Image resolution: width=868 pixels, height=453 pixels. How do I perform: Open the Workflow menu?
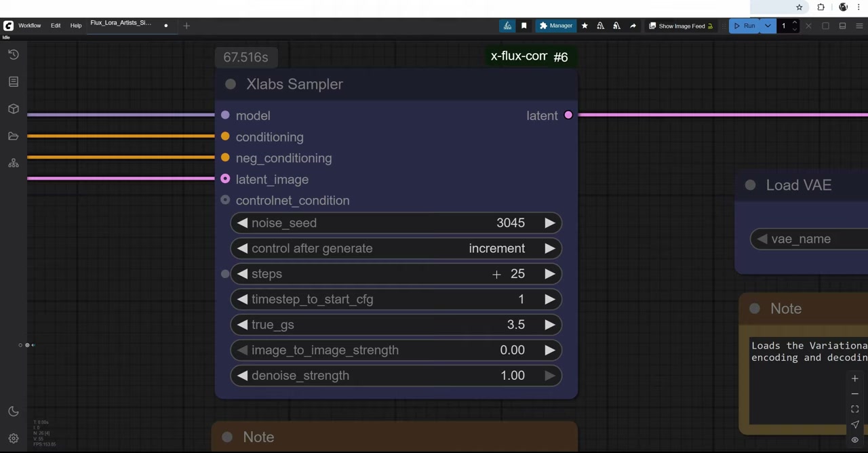pos(29,26)
